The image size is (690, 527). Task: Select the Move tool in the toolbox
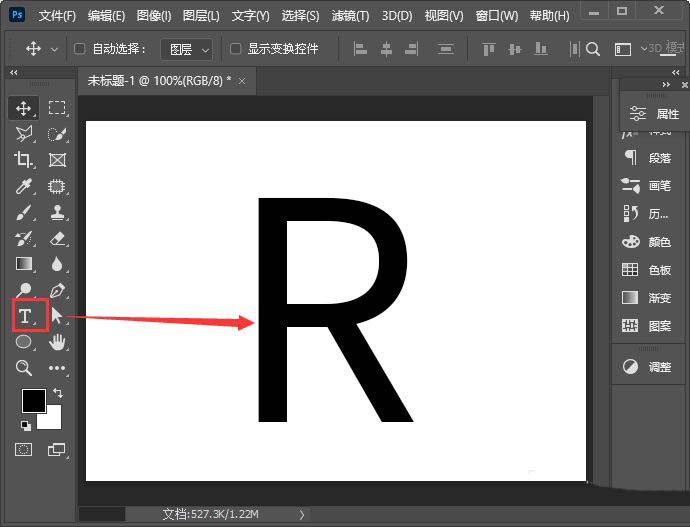(23, 108)
